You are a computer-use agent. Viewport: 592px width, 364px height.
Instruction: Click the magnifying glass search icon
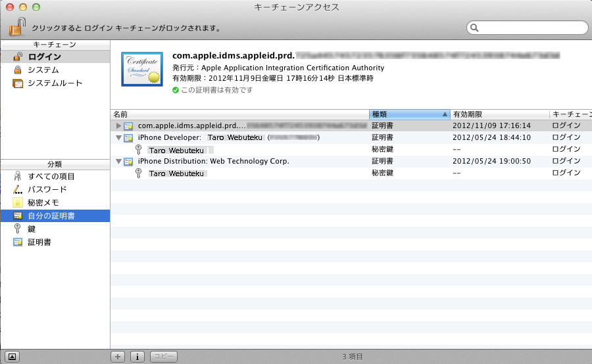tap(474, 28)
